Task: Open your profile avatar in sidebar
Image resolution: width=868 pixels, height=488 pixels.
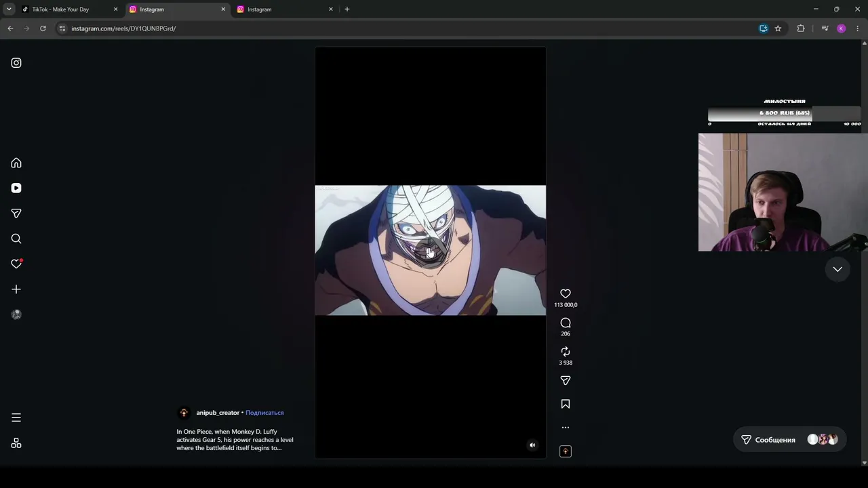Action: [16, 314]
